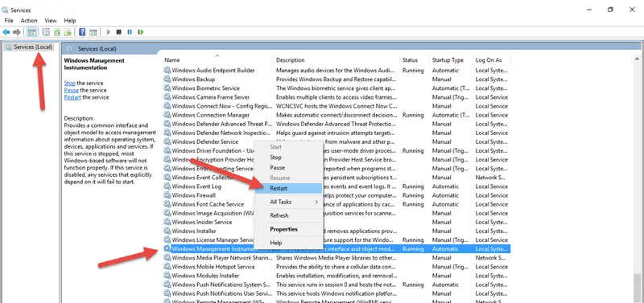Choose Restart in the context menu

click(x=288, y=188)
